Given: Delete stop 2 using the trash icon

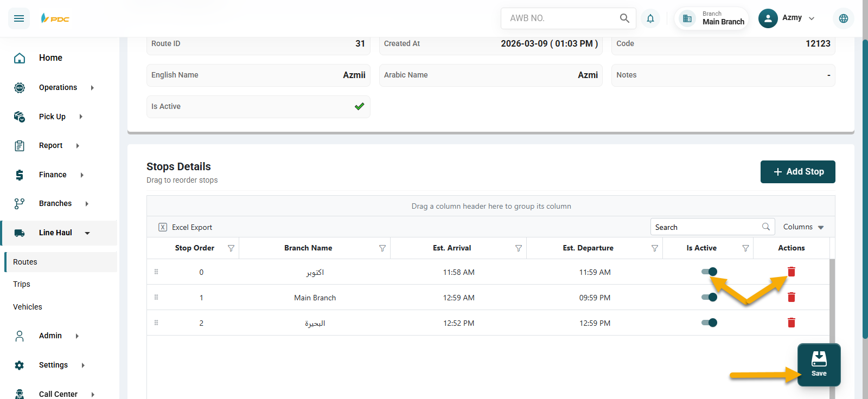Looking at the screenshot, I should 792,323.
